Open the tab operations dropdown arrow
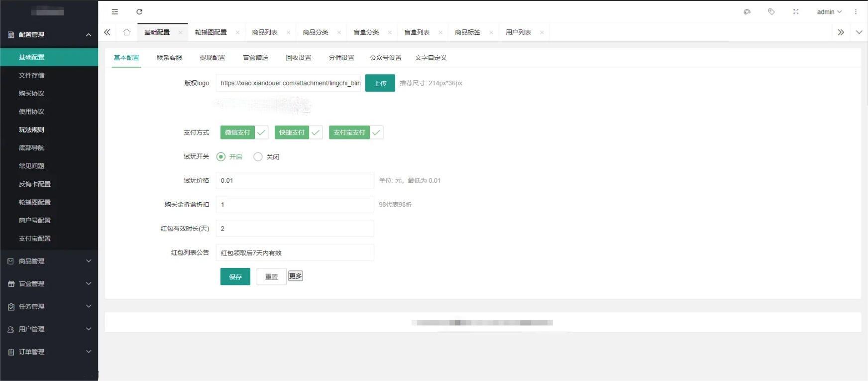The width and height of the screenshot is (868, 381). [859, 32]
